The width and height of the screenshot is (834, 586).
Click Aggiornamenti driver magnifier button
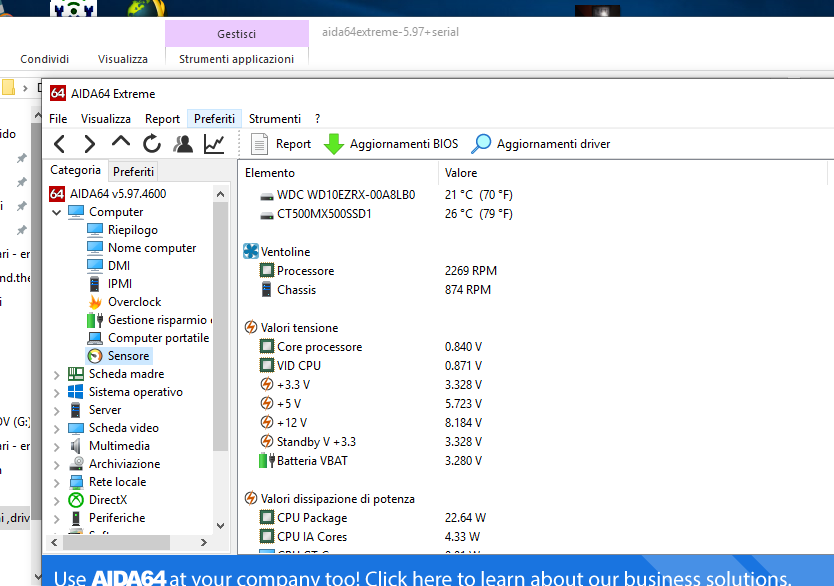point(541,144)
